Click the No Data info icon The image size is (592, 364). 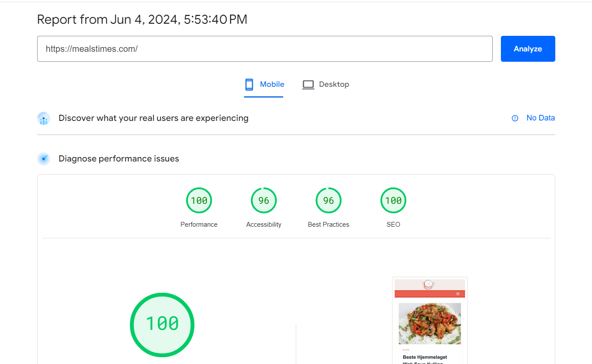pyautogui.click(x=515, y=118)
